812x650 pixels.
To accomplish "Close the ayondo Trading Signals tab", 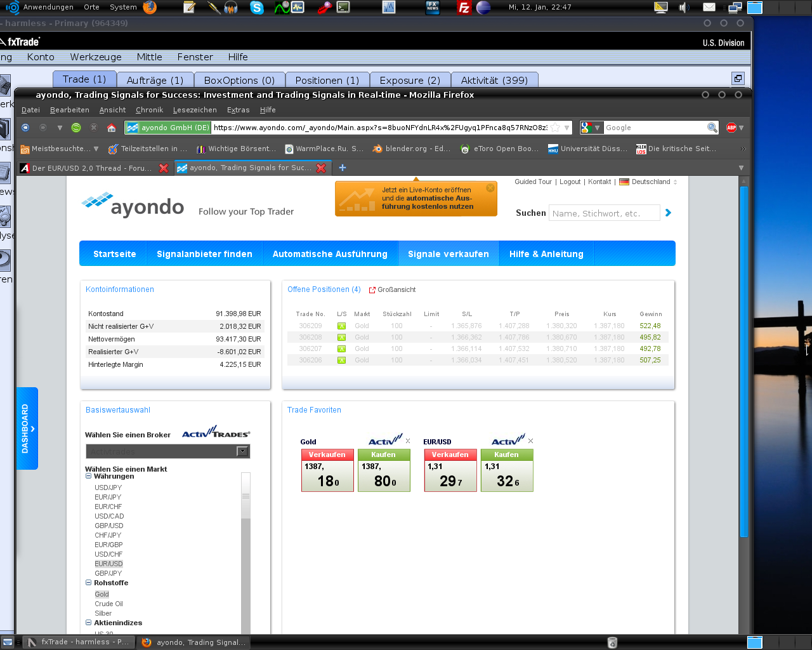I will tap(321, 168).
